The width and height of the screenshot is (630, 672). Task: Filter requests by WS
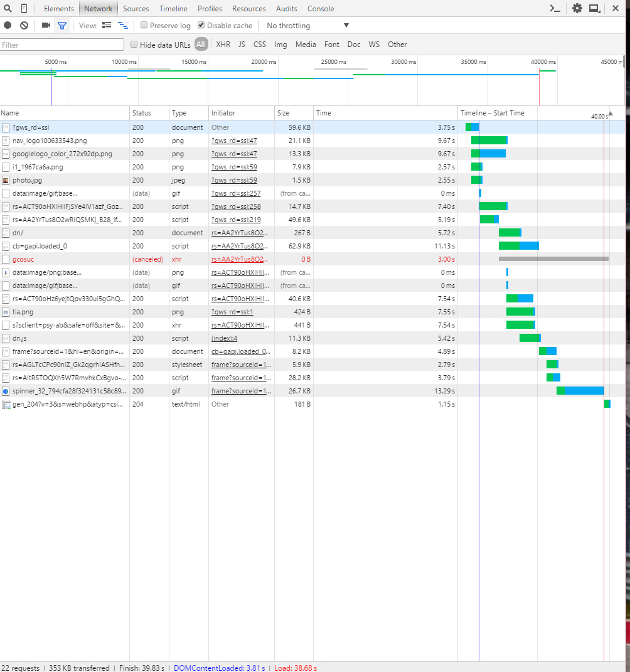click(x=374, y=44)
